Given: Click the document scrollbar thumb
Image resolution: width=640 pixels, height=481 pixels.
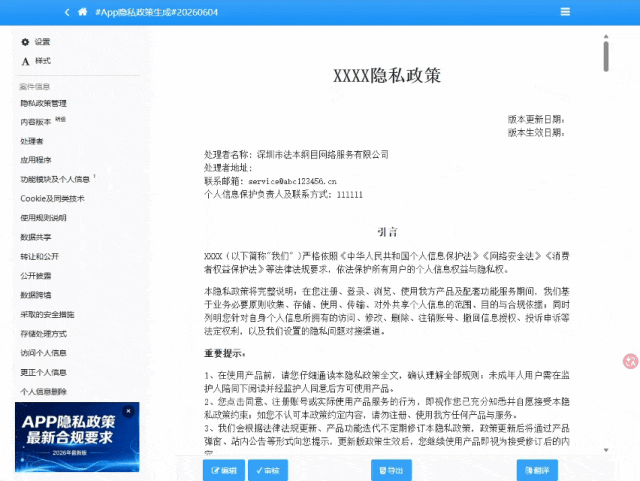Looking at the screenshot, I should (606, 56).
